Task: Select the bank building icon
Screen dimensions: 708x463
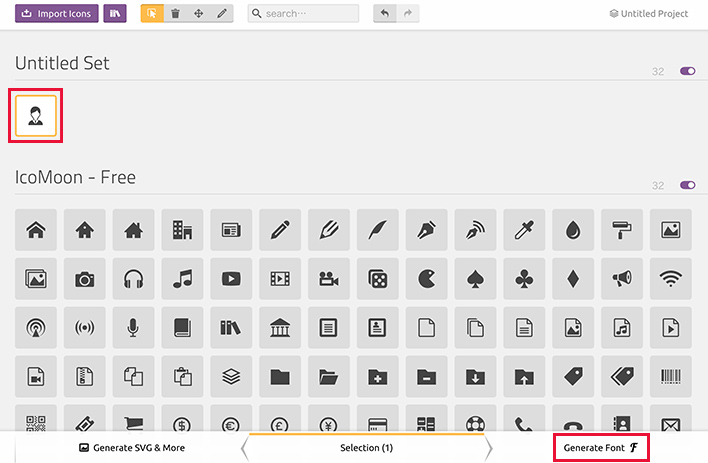Action: [280, 327]
